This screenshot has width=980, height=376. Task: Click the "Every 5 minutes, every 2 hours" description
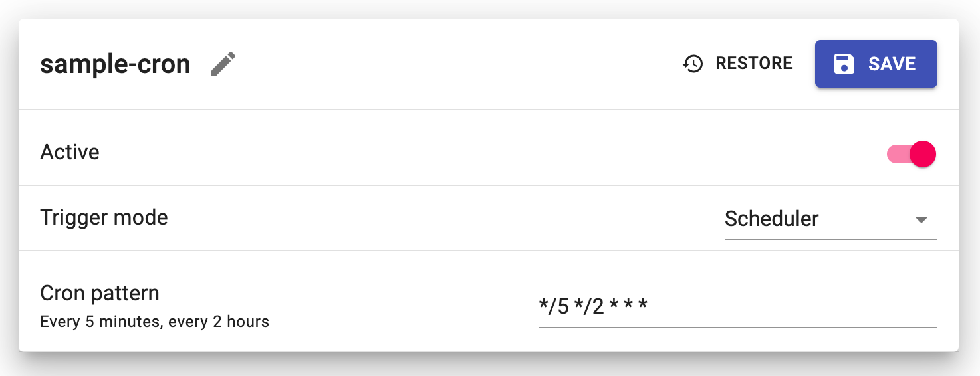pos(154,322)
